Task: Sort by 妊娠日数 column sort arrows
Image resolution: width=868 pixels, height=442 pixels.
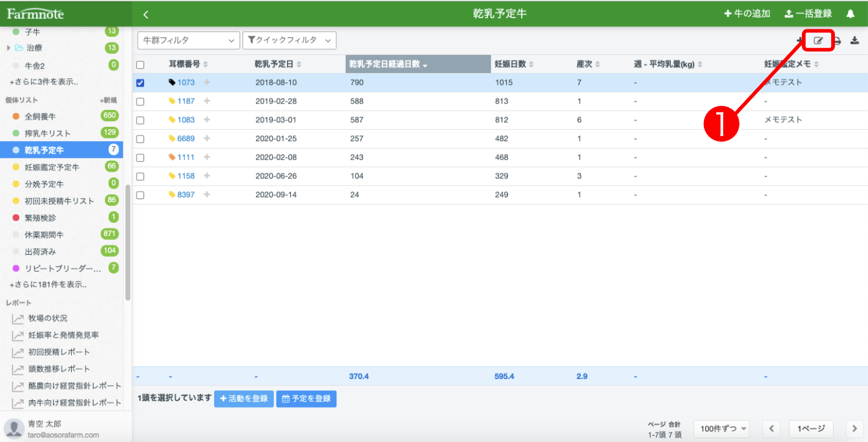Action: click(531, 64)
